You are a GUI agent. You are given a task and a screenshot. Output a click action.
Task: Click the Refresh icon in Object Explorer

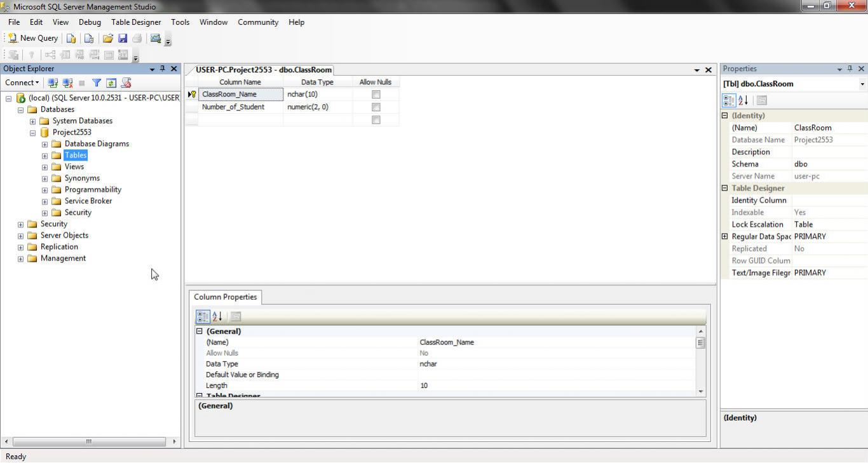[x=111, y=83]
